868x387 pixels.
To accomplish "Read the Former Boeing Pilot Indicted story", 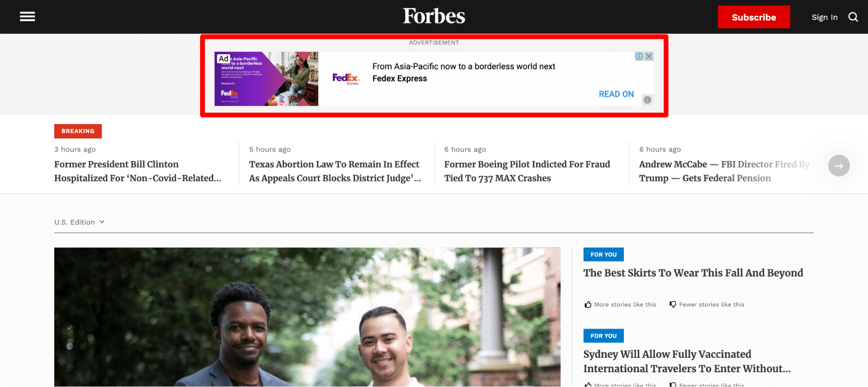I will pyautogui.click(x=527, y=171).
